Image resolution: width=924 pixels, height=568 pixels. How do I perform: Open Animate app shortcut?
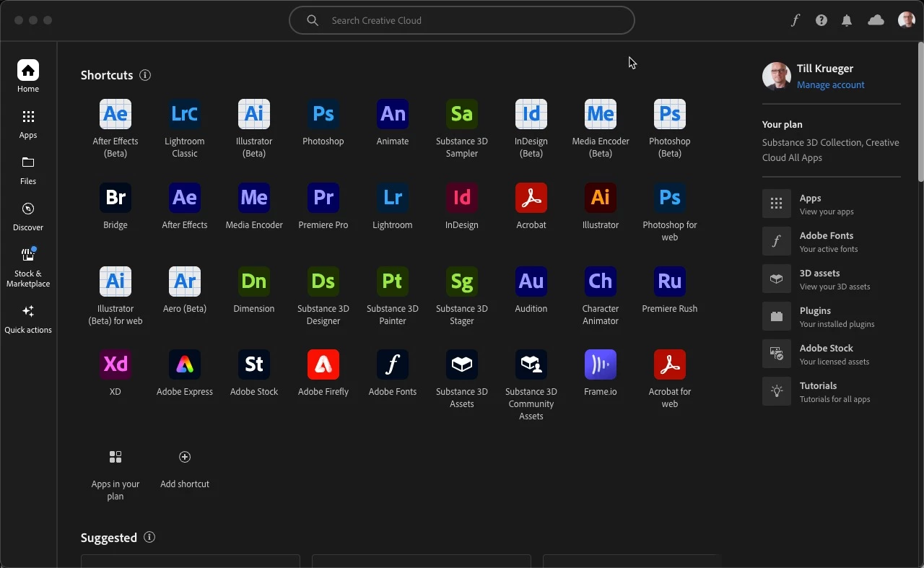(x=393, y=114)
